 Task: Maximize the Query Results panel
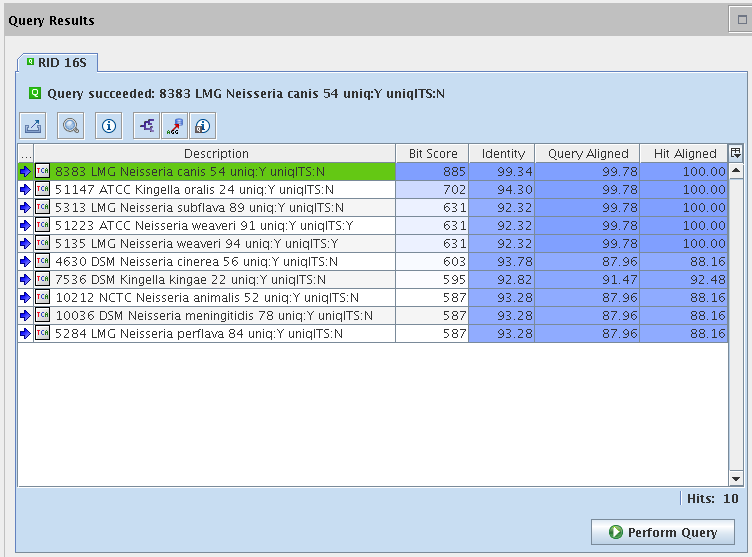point(742,18)
